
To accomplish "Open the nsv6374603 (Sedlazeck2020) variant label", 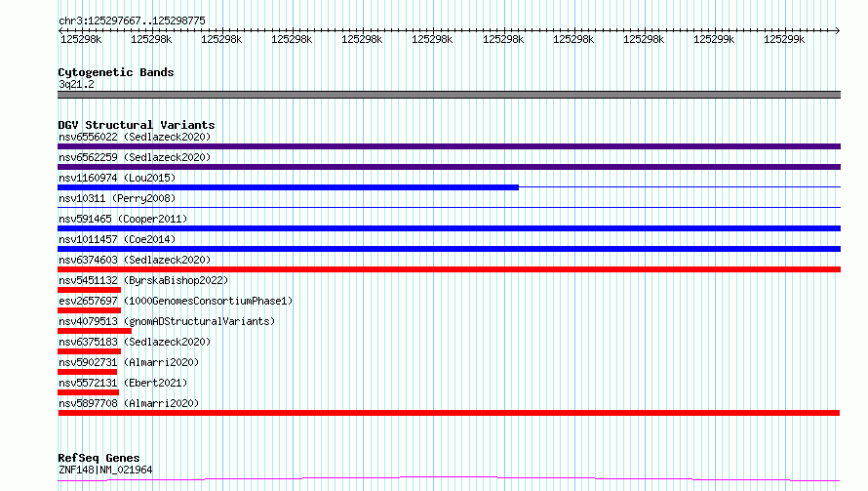I will 135,260.
